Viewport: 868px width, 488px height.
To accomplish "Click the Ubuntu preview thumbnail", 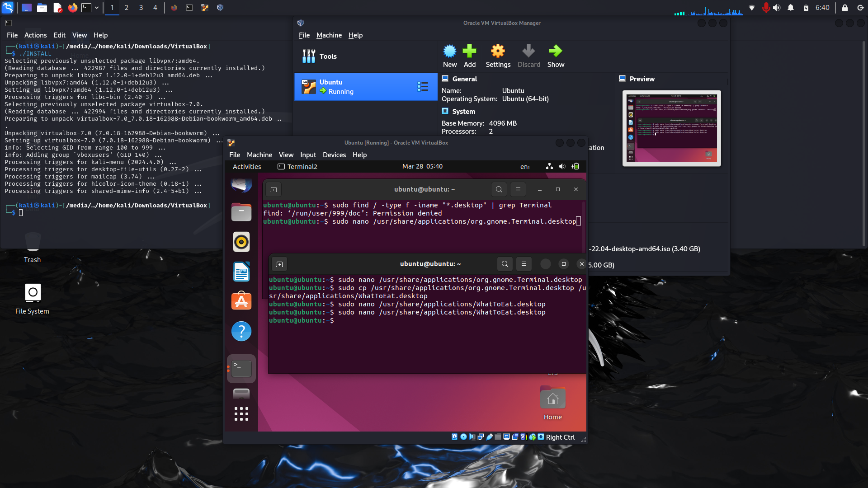I will (671, 128).
